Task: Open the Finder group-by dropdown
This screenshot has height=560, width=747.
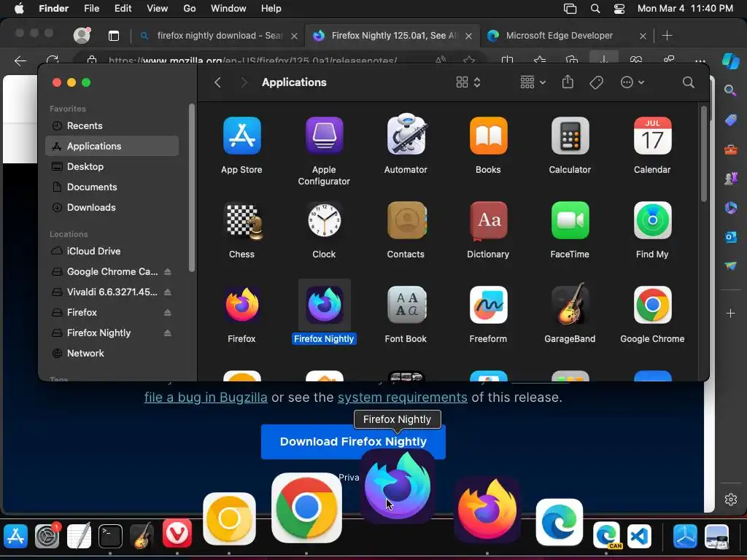Action: [533, 82]
